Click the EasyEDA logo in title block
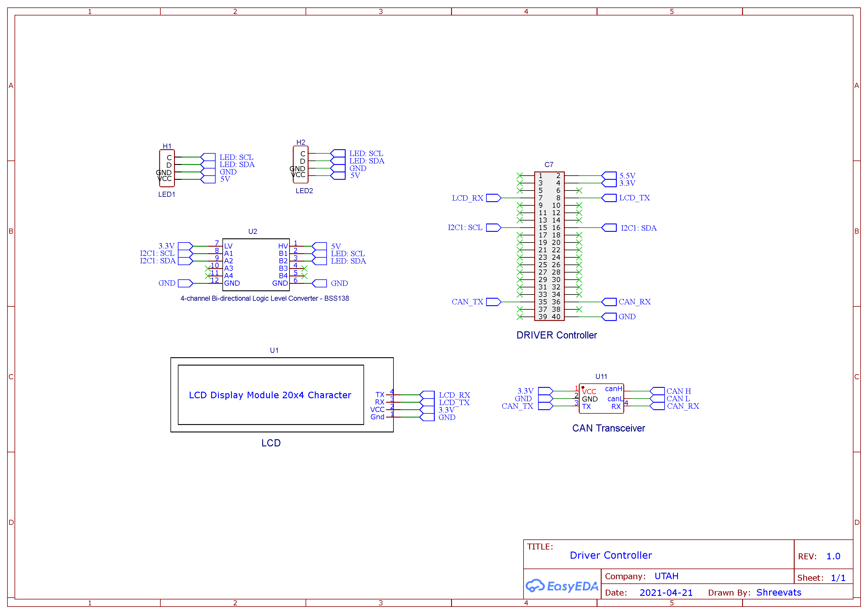This screenshot has width=868, height=614. (562, 586)
